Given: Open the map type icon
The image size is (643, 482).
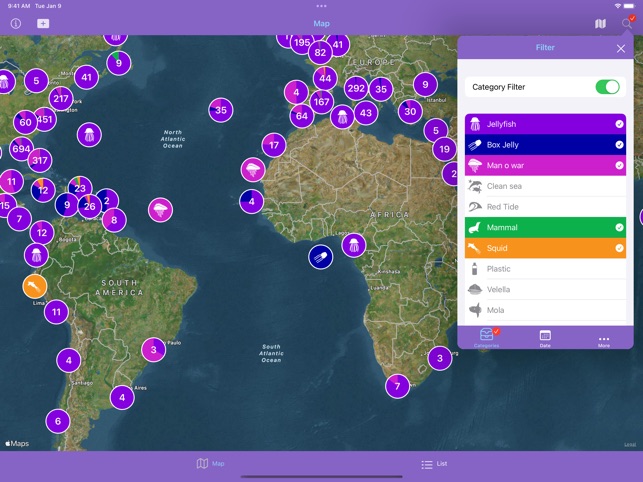Looking at the screenshot, I should click(600, 23).
